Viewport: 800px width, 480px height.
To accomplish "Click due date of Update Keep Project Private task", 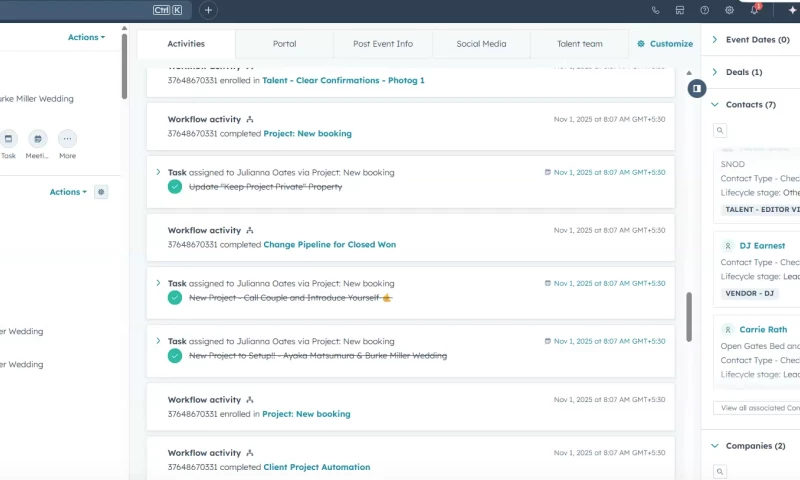I will coord(609,172).
